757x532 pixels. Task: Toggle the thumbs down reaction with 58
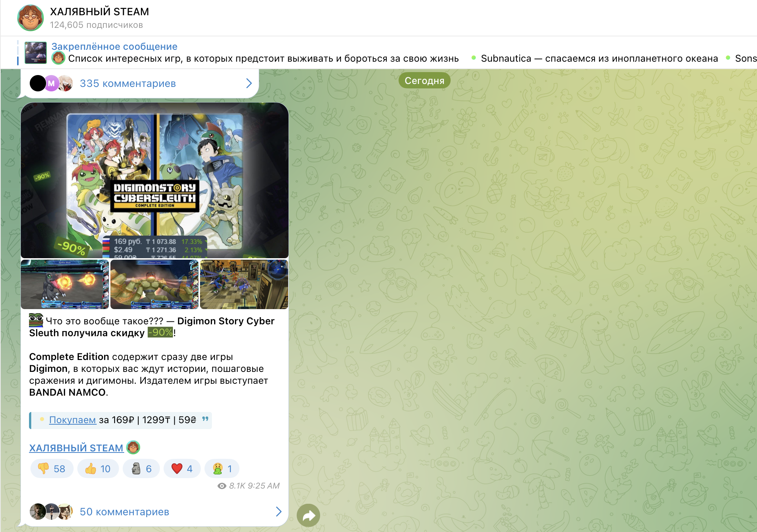[x=52, y=468]
